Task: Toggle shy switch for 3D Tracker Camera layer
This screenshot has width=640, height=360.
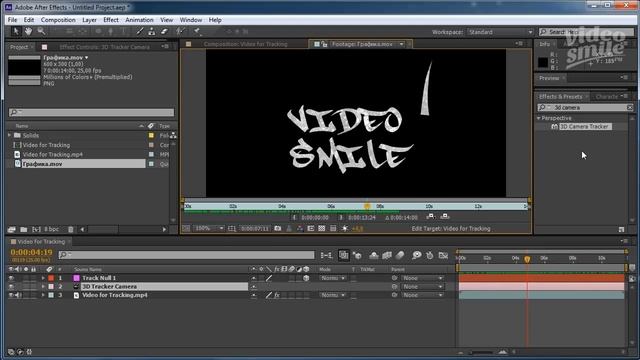Action: (253, 287)
